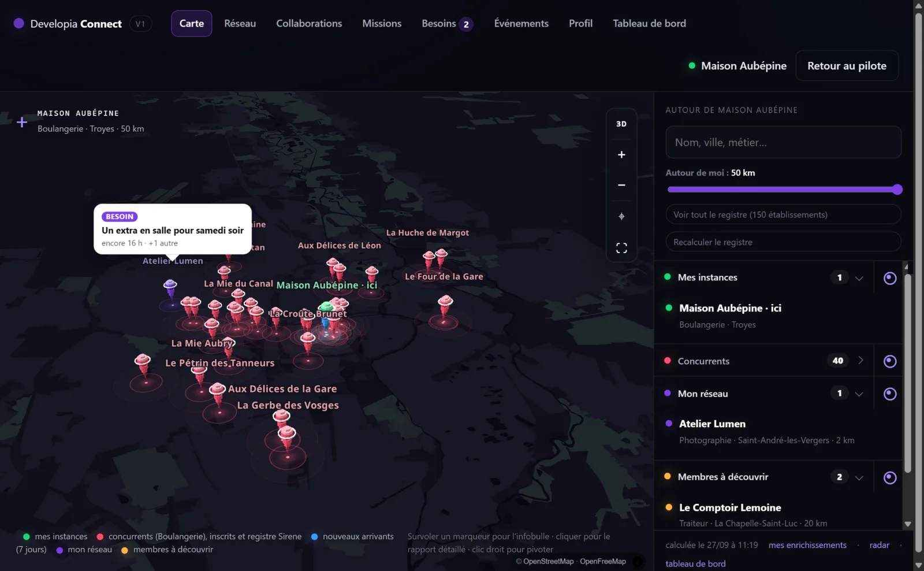Open the Missions tab

(x=382, y=24)
